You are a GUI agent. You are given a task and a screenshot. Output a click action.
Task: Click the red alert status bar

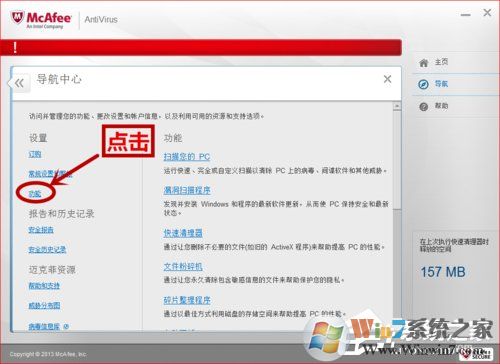(201, 47)
